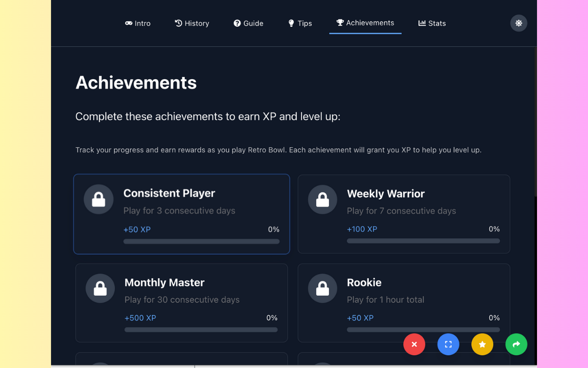The height and width of the screenshot is (368, 588).
Task: Click the 0% value on Rookie
Action: [494, 318]
